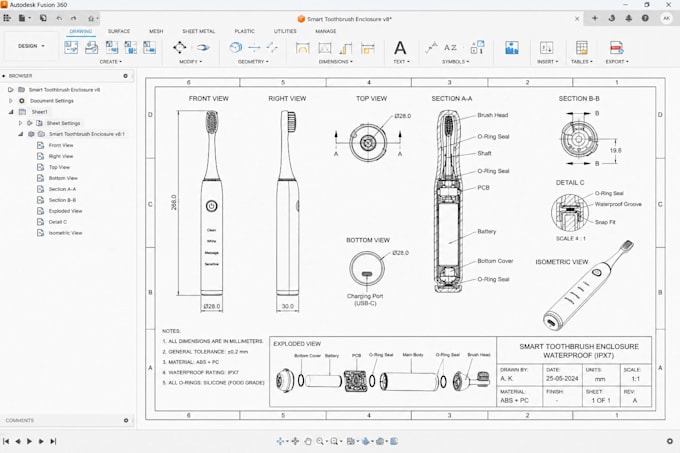Open the GEOMETRY dropdown menu
Viewport: 680px width, 453px height.
[x=253, y=62]
